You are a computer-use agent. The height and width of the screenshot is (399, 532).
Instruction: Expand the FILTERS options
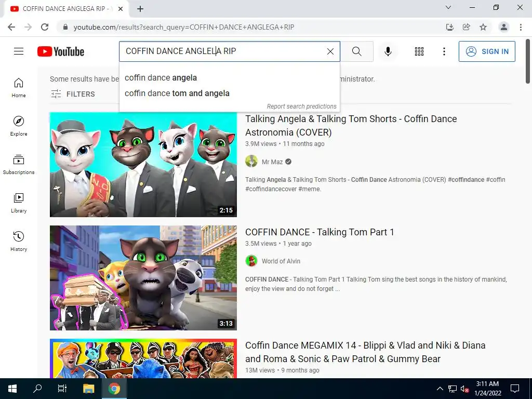(x=73, y=94)
